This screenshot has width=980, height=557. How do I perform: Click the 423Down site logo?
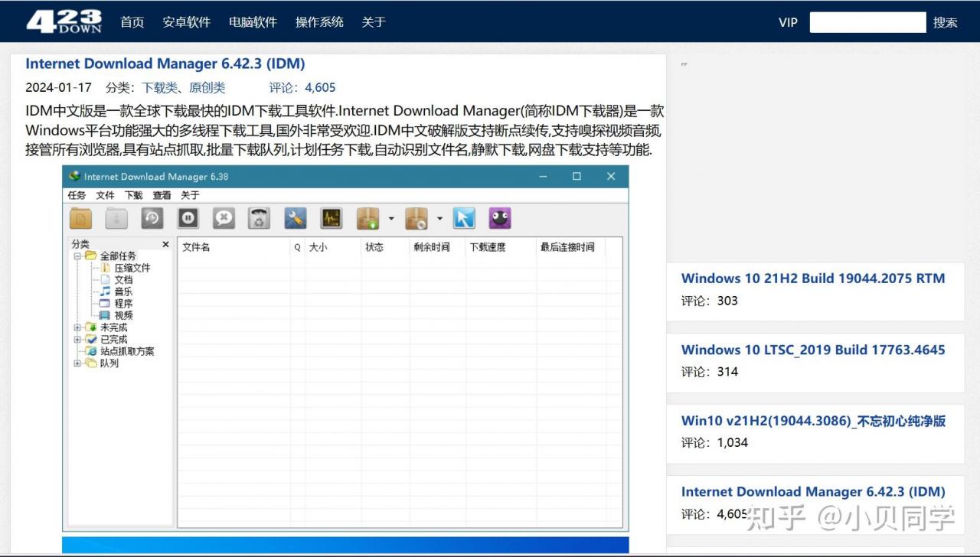pos(64,21)
